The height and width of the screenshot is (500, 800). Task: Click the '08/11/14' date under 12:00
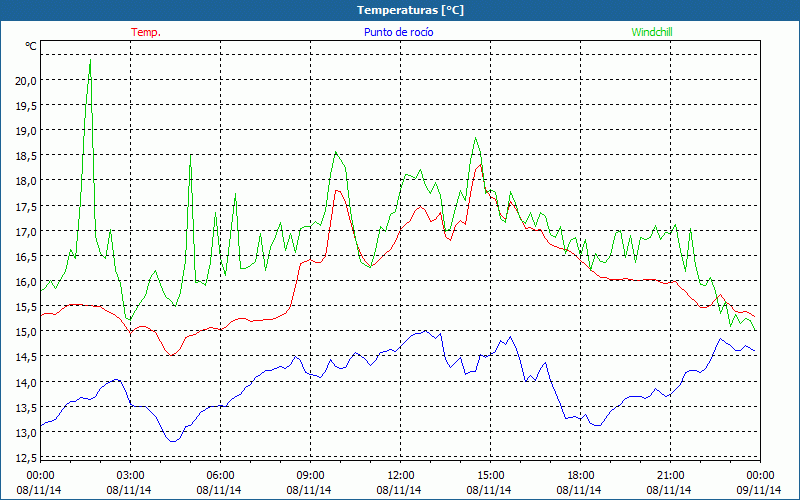(399, 490)
